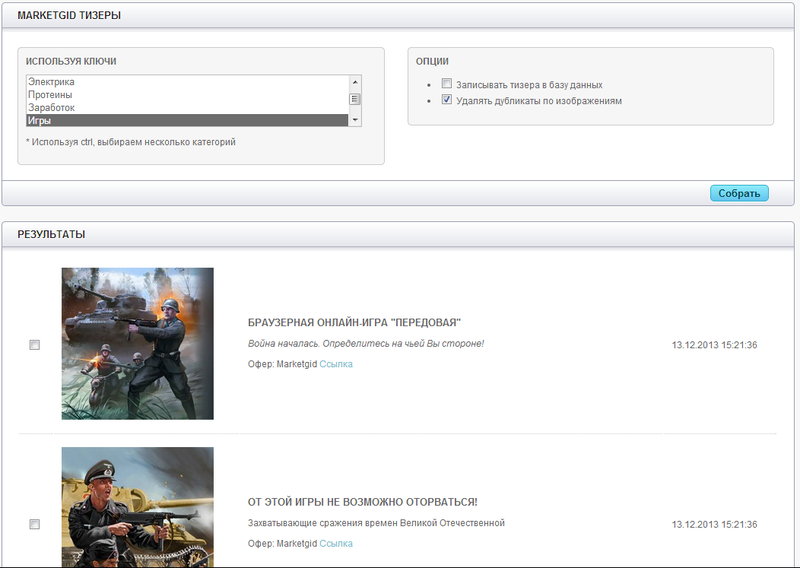Click title От этой игры не возможно оторваться!

pyautogui.click(x=363, y=502)
